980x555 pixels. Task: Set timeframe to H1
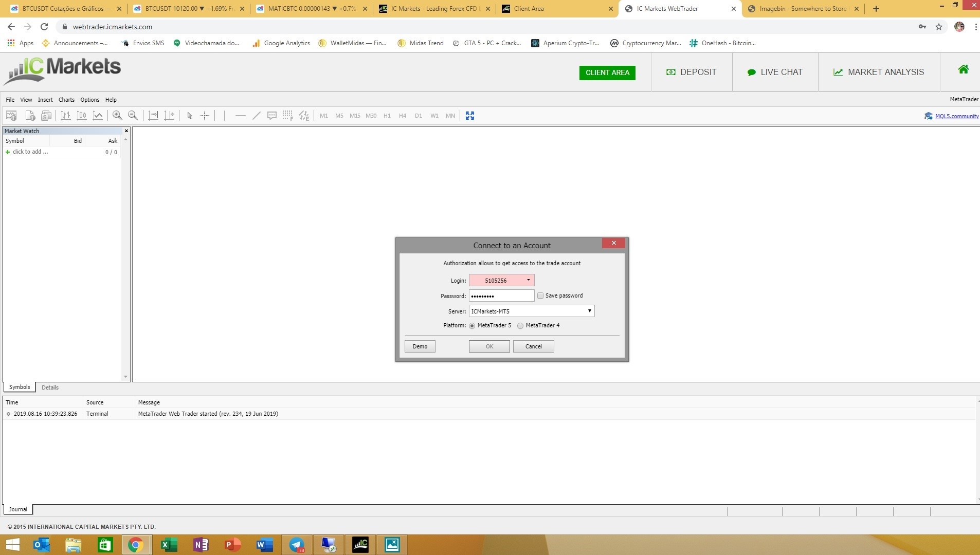[387, 116]
